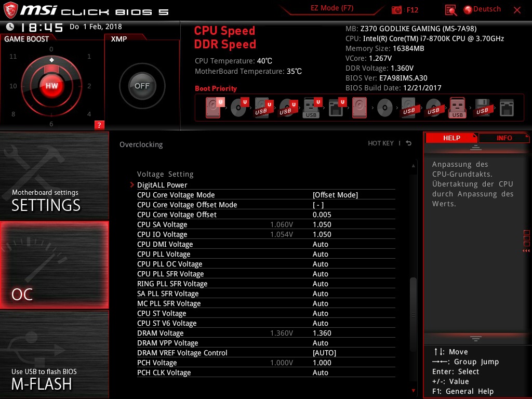The height and width of the screenshot is (399, 532).
Task: Click the handle at top of help panel
Action: pos(476,147)
